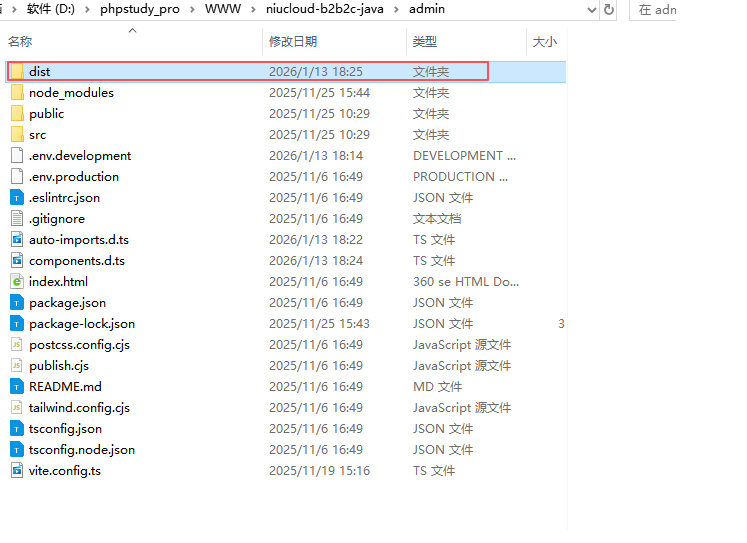Select the postcss.config.cjs script icon

coord(17,345)
